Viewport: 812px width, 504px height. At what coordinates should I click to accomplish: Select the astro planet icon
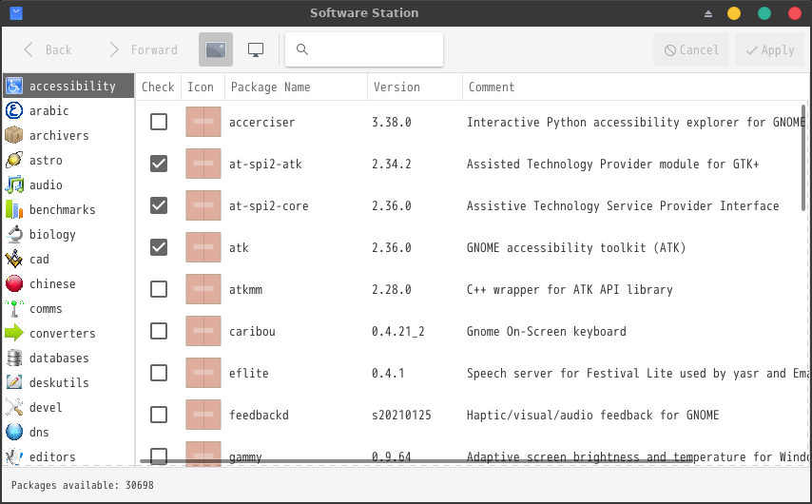(14, 160)
